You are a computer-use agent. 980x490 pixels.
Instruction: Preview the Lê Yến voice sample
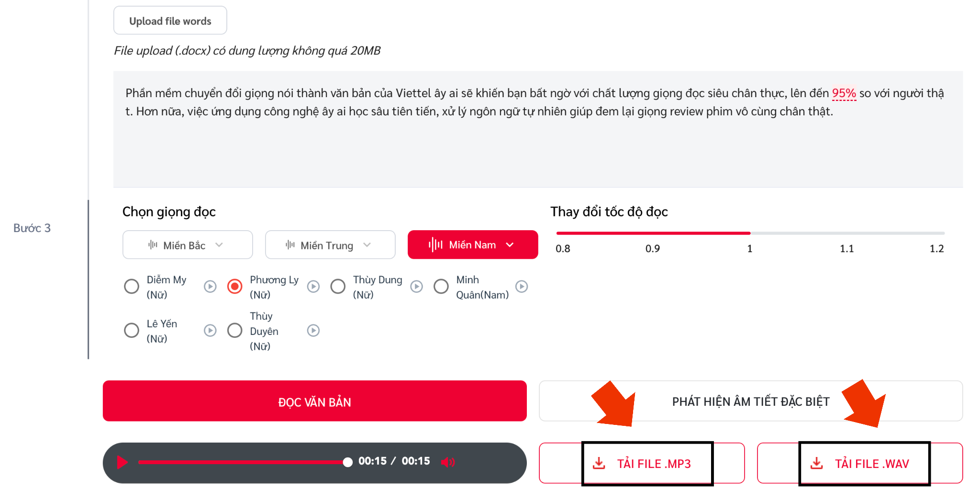coord(210,331)
